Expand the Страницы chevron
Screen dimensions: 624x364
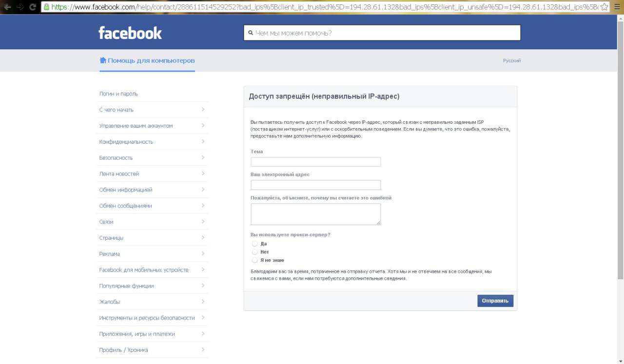pos(202,238)
